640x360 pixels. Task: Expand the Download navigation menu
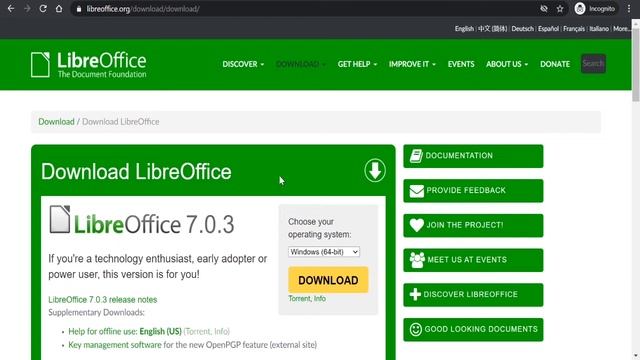(301, 64)
